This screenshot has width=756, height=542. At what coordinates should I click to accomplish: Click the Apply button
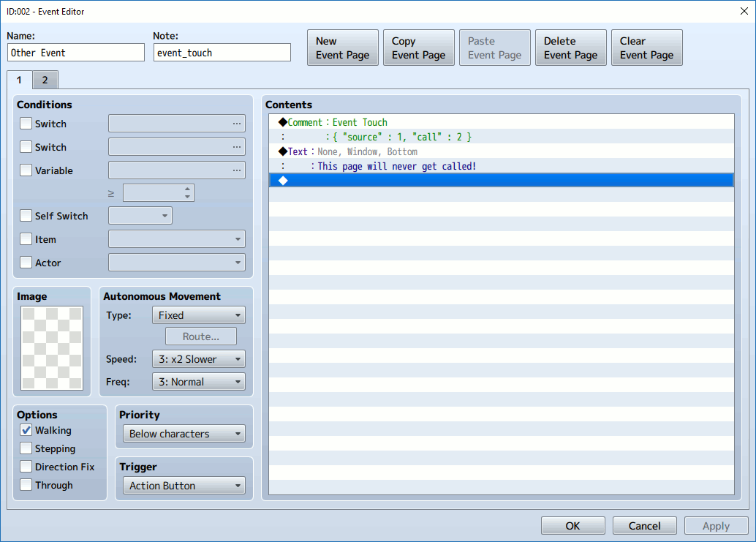[716, 526]
